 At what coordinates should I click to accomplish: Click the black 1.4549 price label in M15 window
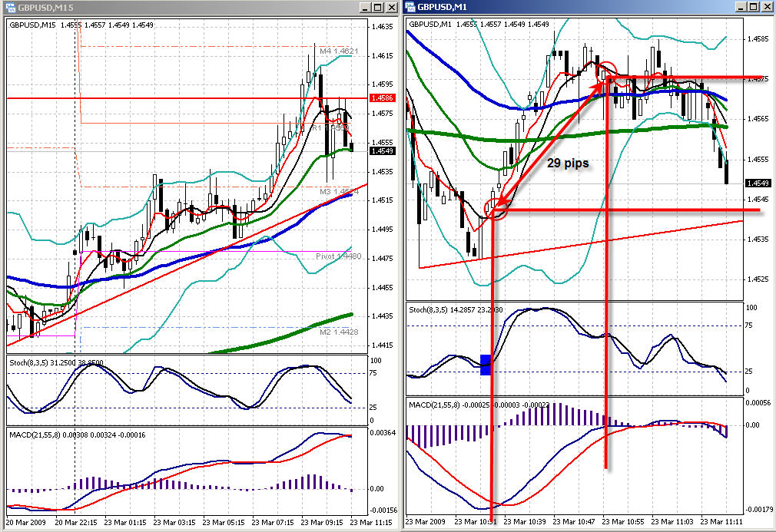382,150
